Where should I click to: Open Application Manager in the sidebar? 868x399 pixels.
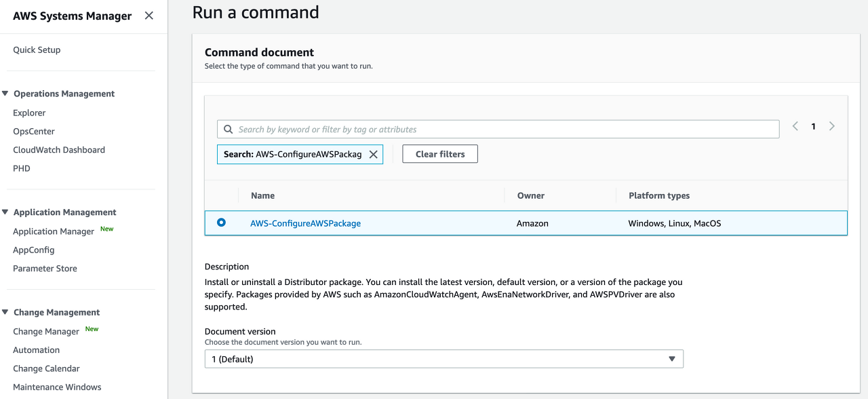coord(54,231)
